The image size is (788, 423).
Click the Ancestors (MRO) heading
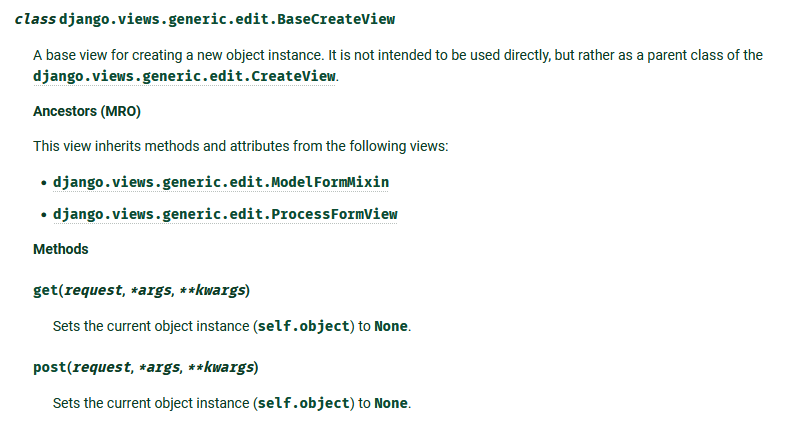click(87, 111)
